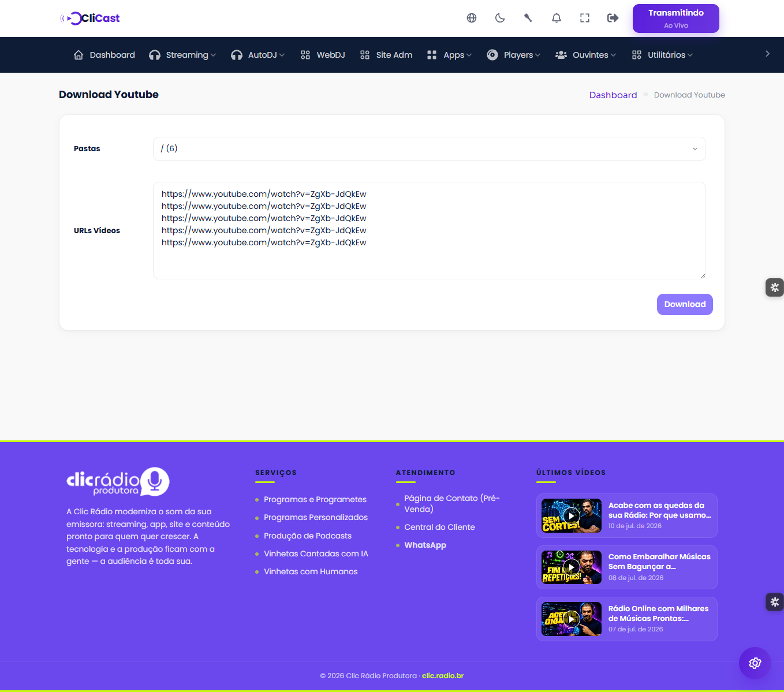The width and height of the screenshot is (784, 692).
Task: Open the Vinhetas Cantadas com IA link
Action: point(316,553)
